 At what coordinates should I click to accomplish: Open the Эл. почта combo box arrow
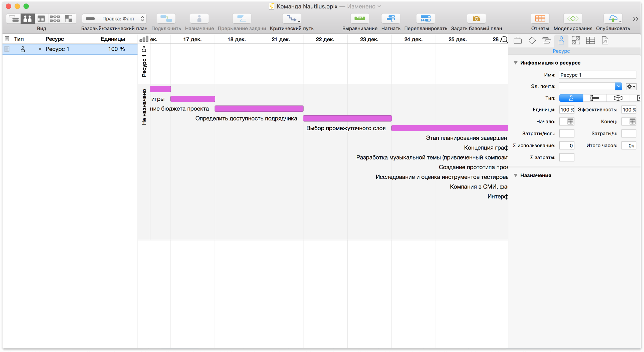[618, 86]
